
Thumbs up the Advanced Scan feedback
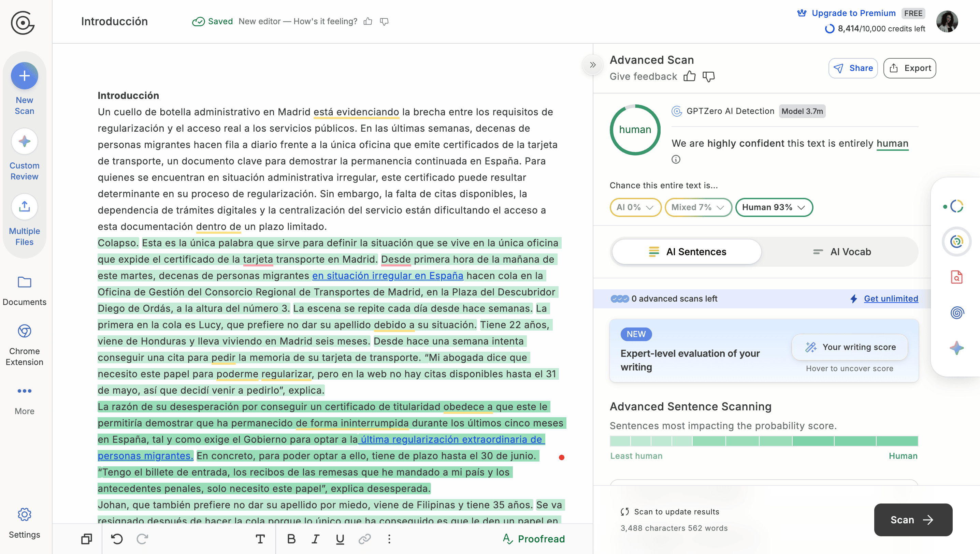tap(689, 76)
